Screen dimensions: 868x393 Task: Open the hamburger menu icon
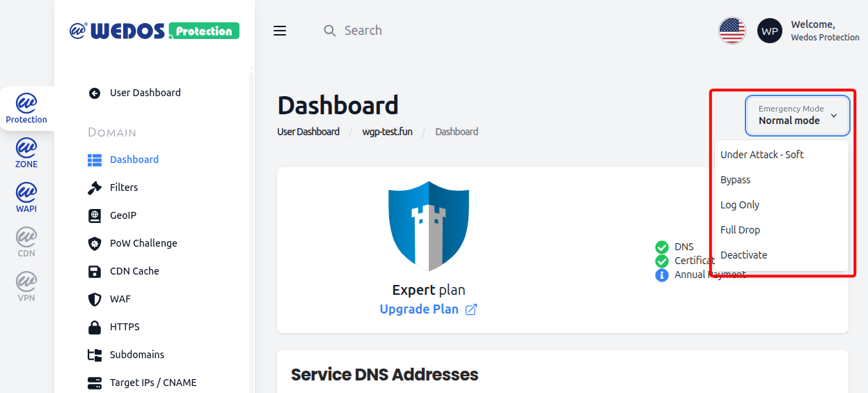[x=280, y=31]
